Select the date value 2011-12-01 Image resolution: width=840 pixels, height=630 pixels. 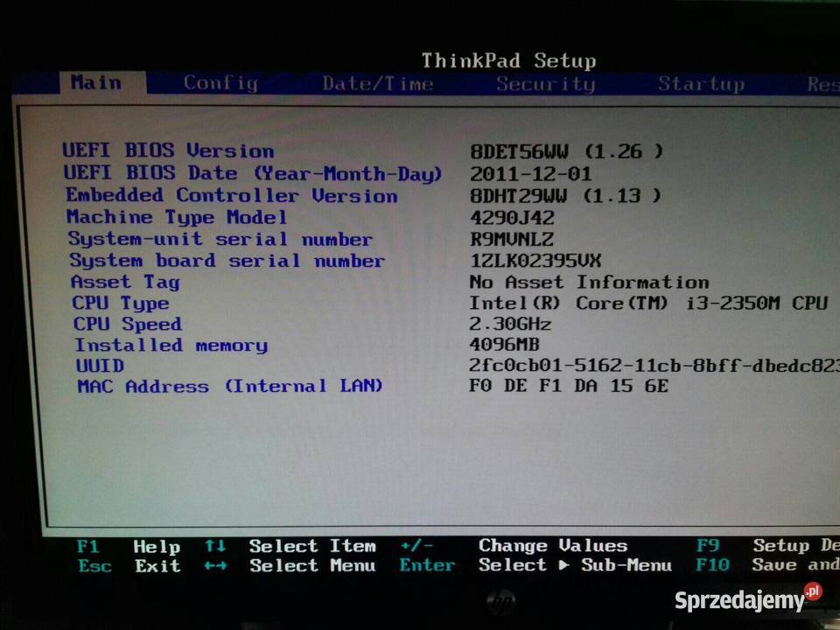531,174
